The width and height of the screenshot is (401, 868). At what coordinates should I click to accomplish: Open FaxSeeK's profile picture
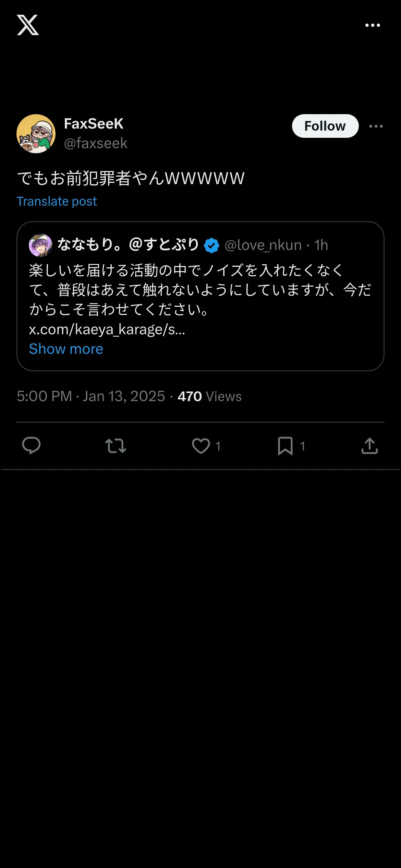(x=36, y=134)
